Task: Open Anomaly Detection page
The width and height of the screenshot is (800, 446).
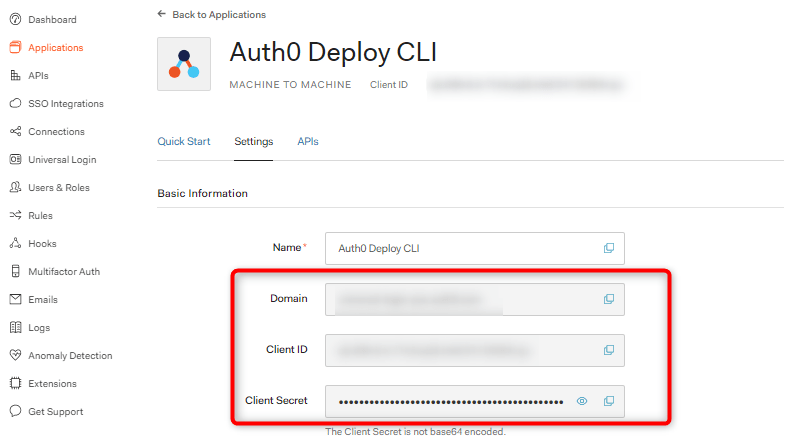Action: pos(70,355)
